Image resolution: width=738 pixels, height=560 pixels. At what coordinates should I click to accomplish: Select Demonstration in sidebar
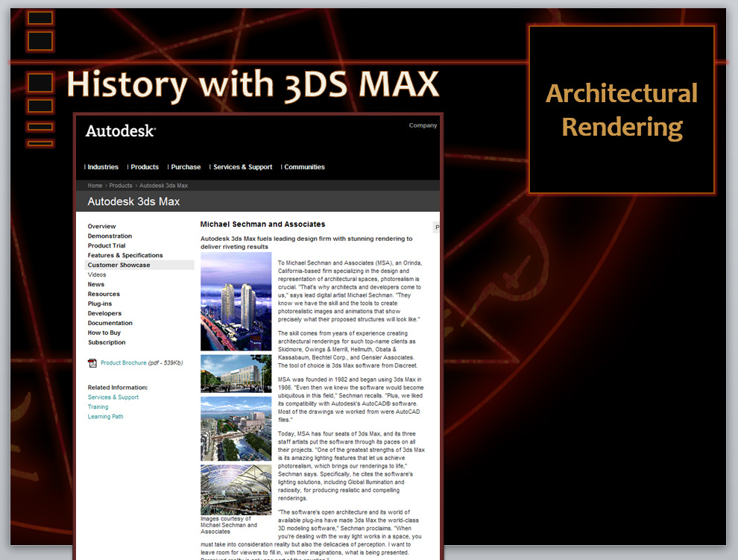(x=110, y=236)
